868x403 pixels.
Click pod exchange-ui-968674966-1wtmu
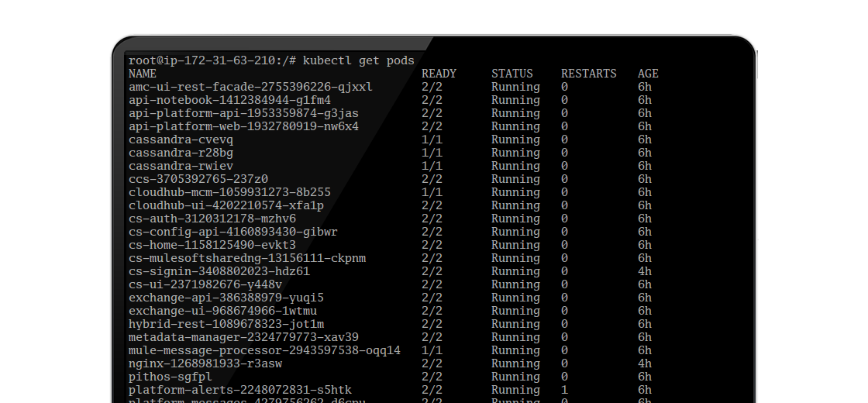coord(222,311)
